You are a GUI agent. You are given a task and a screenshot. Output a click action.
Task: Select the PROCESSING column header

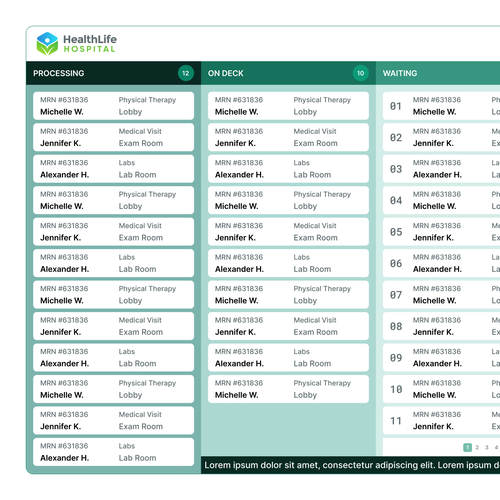(113, 73)
